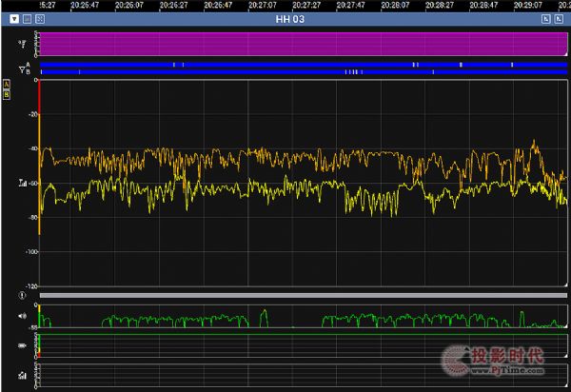571x392 pixels.
Task: Click the left of the two top-right header icons
Action: click(546, 18)
